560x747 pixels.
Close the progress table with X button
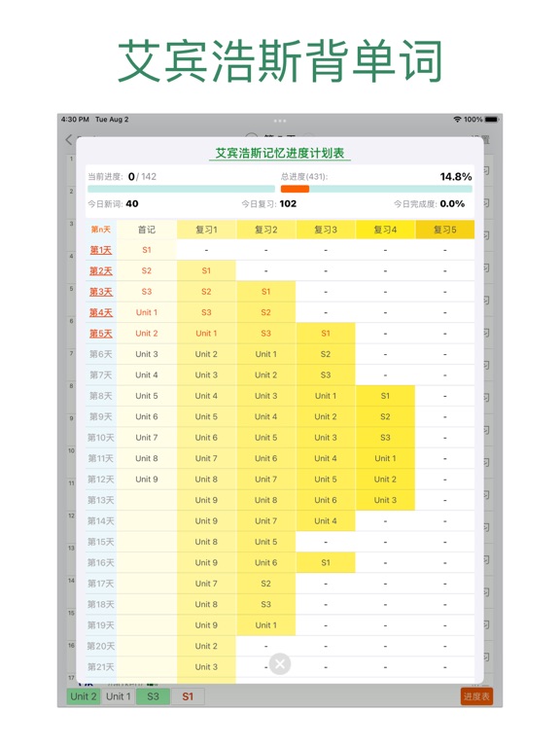pyautogui.click(x=280, y=663)
